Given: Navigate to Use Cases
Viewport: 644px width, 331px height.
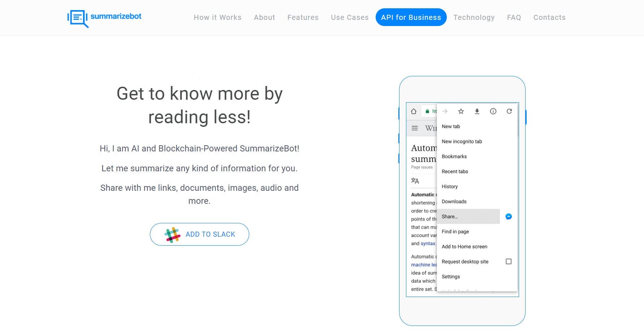Looking at the screenshot, I should [x=350, y=17].
